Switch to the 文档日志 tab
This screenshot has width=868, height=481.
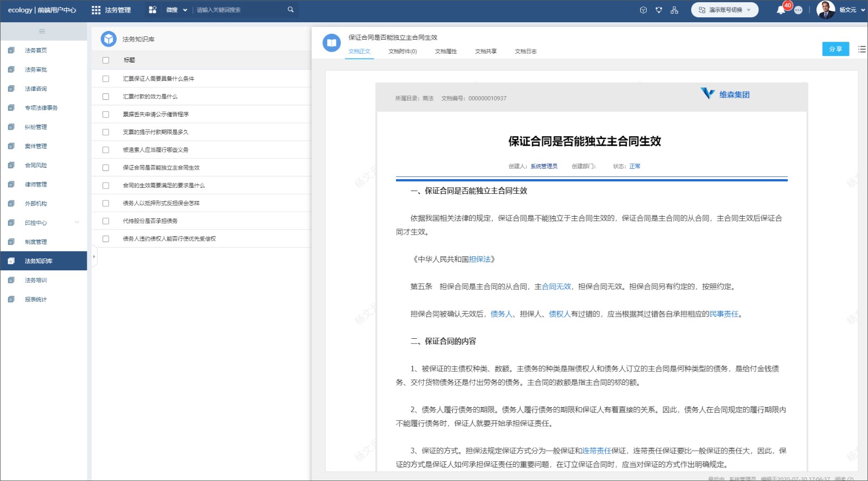pyautogui.click(x=526, y=52)
